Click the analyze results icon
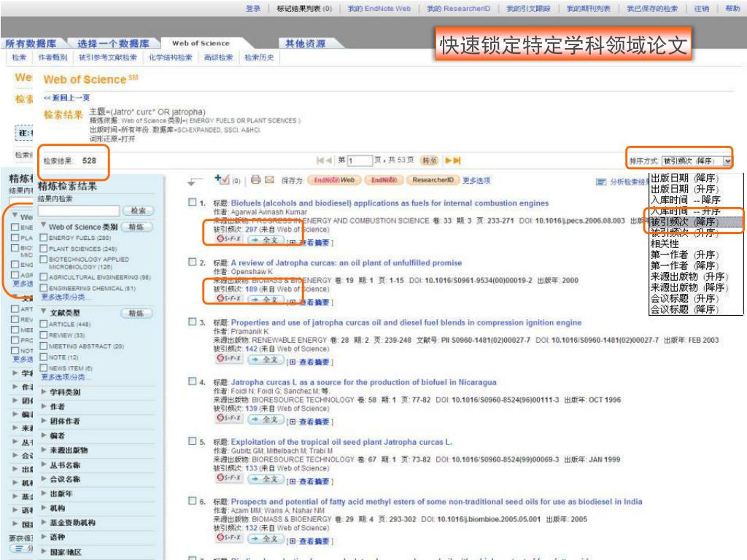Image resolution: width=747 pixels, height=560 pixels. [601, 182]
